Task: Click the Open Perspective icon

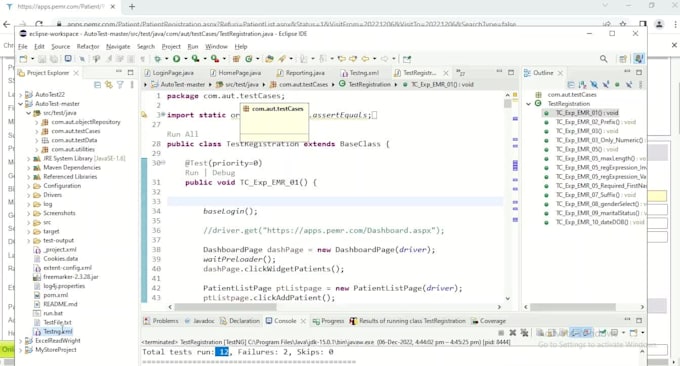Action: coord(623,59)
